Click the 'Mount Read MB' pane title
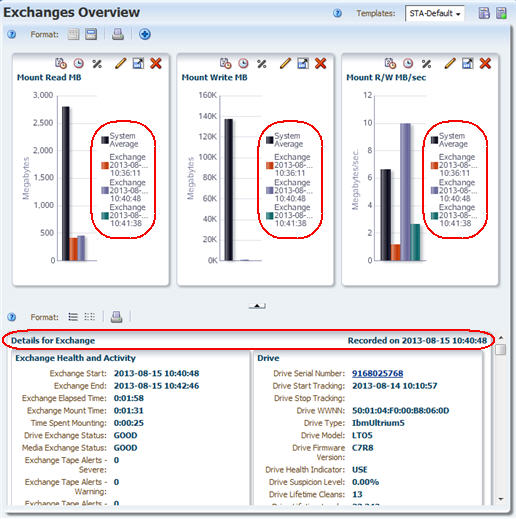 49,77
